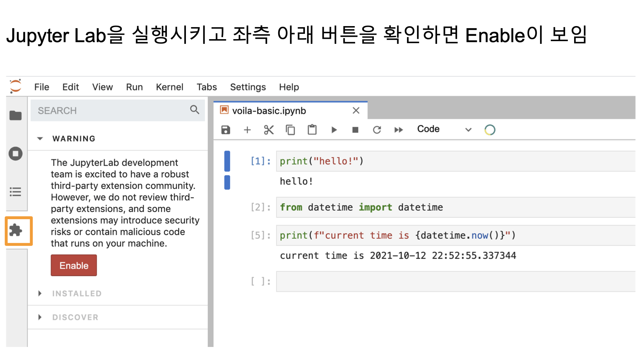
Task: Click the extension warning paragraph text
Action: (x=125, y=203)
